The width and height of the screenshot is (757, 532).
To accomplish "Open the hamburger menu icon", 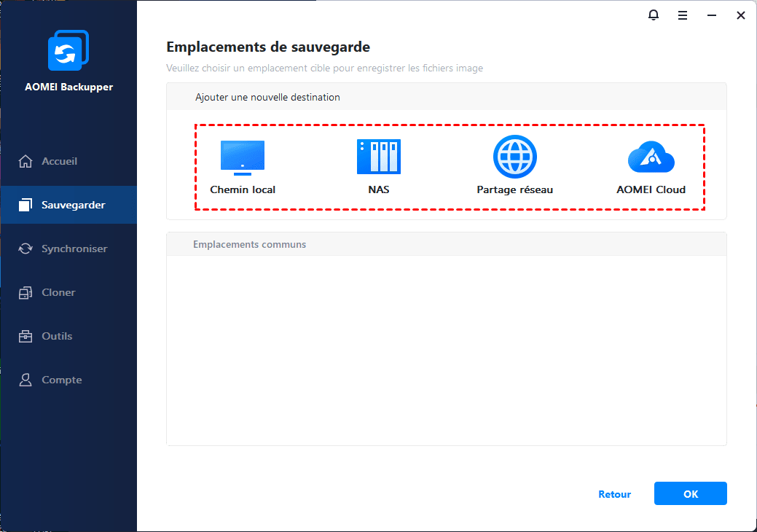I will pos(683,15).
